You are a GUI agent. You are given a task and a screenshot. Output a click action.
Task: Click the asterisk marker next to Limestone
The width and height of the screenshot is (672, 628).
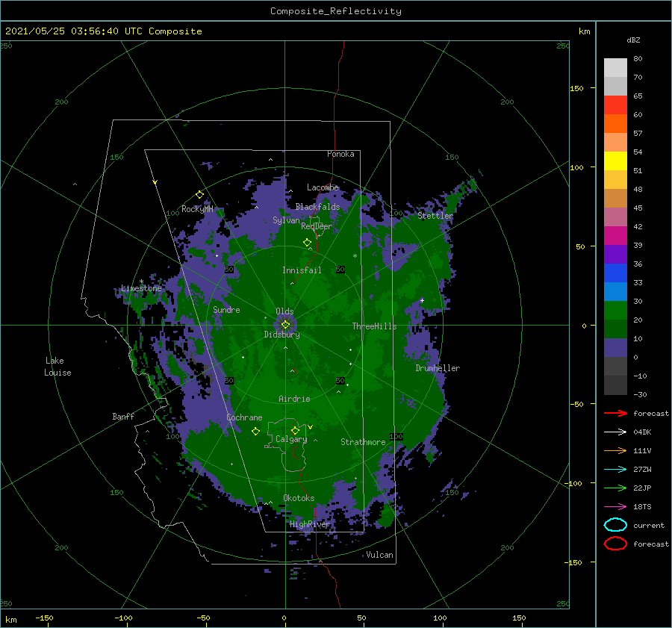point(141,282)
